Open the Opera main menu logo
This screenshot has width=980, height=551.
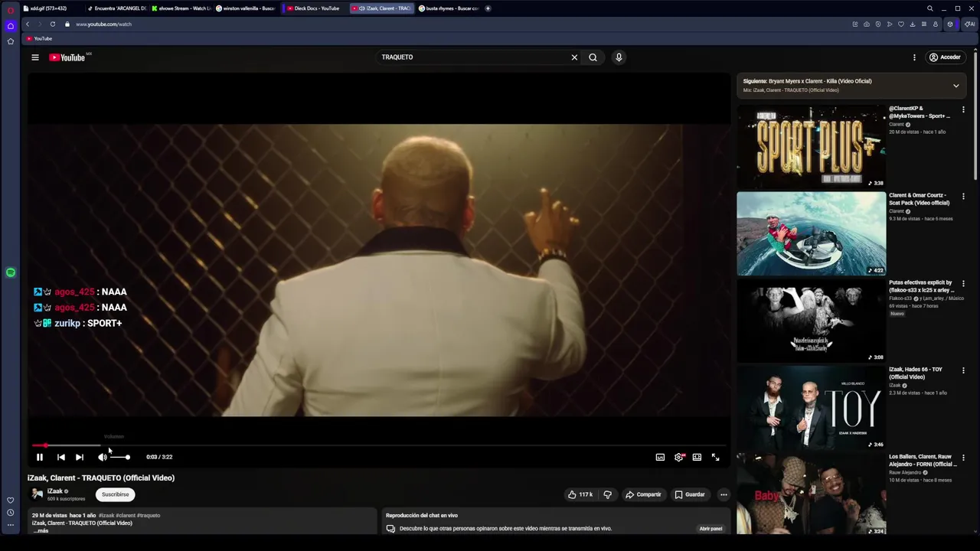[x=10, y=10]
